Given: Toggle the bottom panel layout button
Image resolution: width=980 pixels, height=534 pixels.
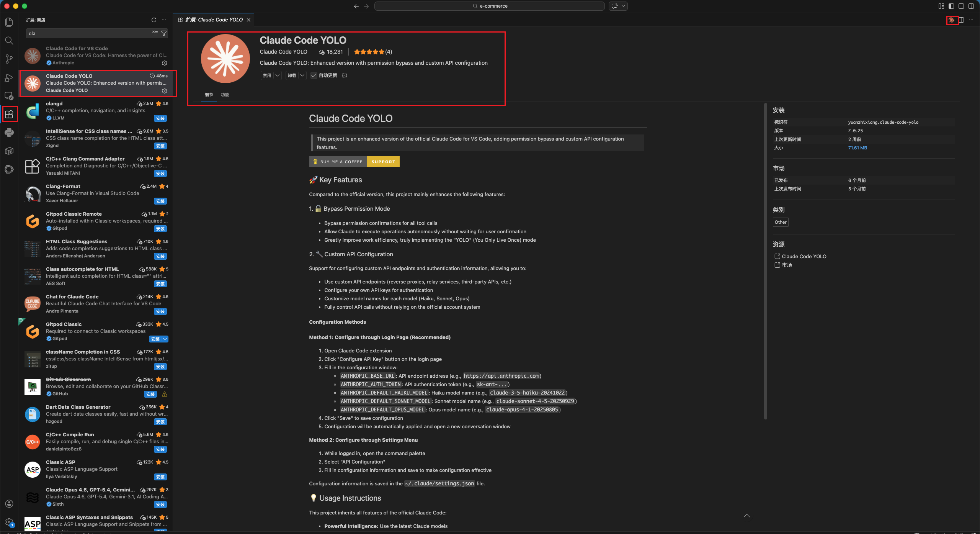Looking at the screenshot, I should click(x=961, y=6).
